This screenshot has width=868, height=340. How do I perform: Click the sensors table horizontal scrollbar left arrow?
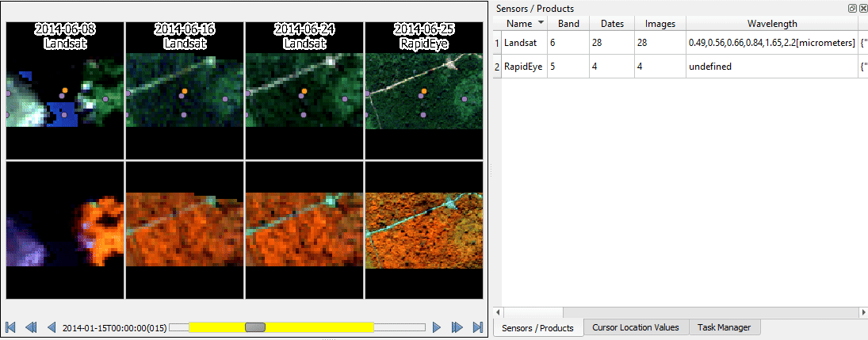pos(497,312)
